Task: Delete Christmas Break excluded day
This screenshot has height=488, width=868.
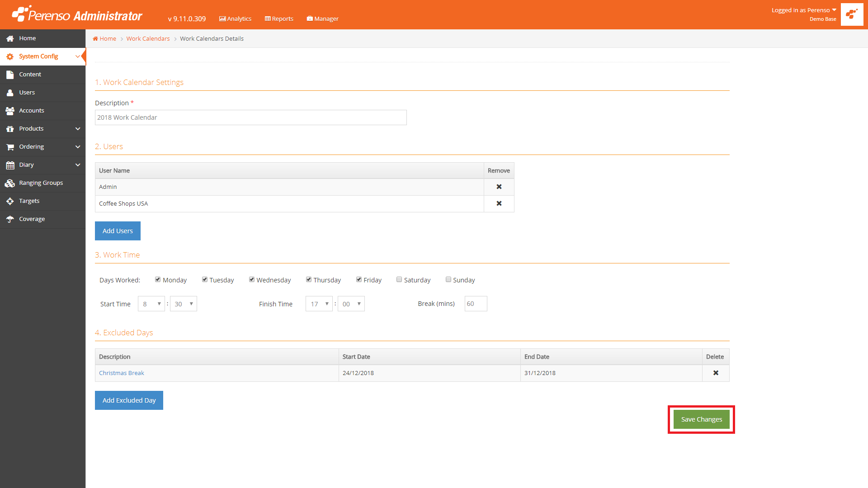Action: pos(716,373)
